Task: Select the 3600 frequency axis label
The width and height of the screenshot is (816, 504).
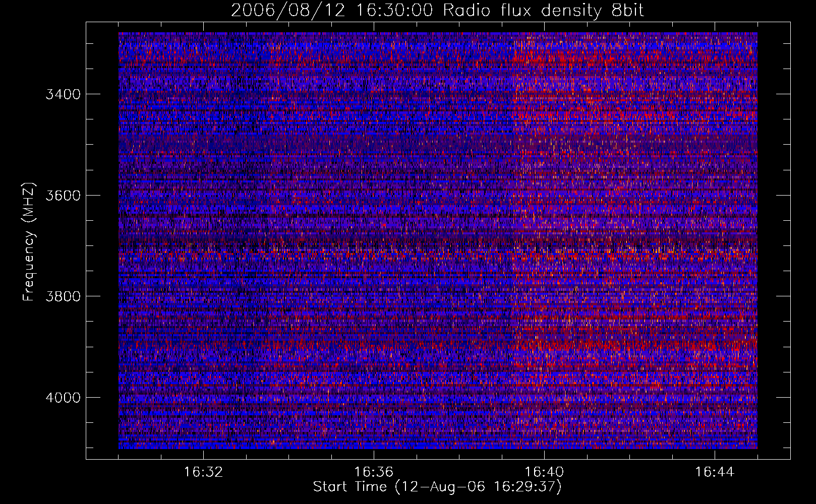Action: point(63,196)
